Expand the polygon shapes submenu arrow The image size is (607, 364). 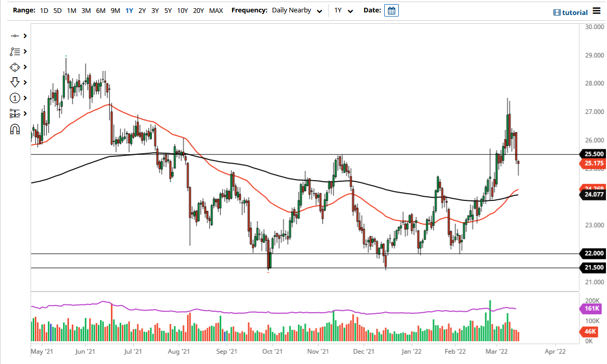pos(25,67)
